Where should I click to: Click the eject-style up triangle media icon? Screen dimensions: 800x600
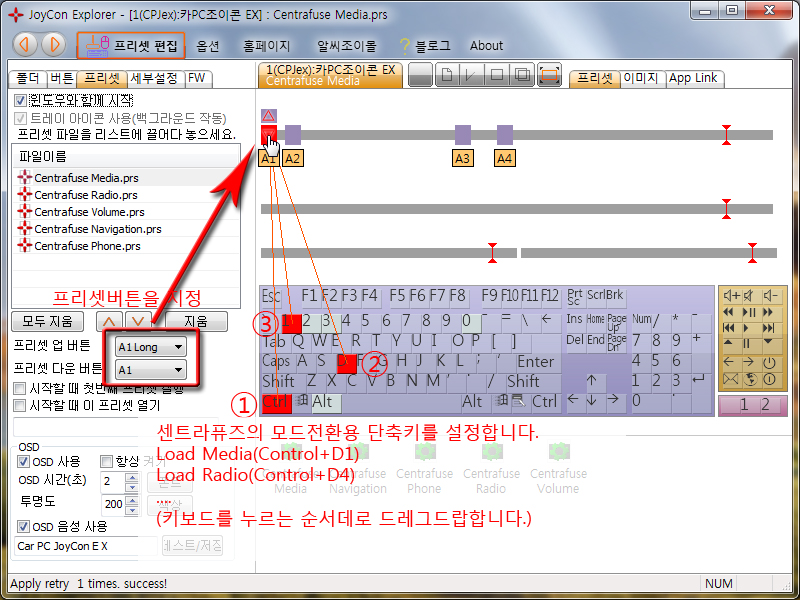[x=729, y=343]
